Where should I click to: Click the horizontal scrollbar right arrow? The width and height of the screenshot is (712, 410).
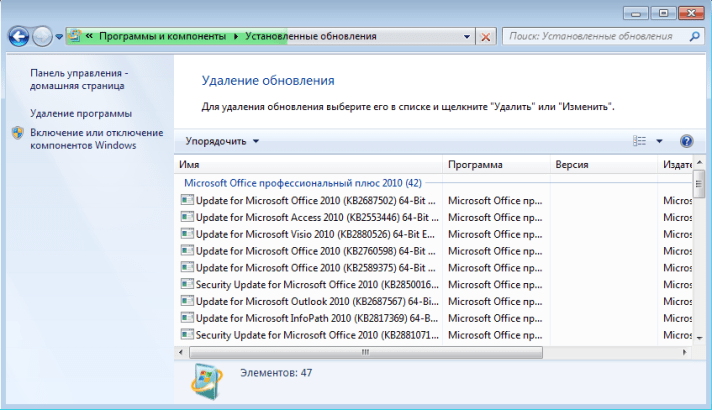(684, 352)
